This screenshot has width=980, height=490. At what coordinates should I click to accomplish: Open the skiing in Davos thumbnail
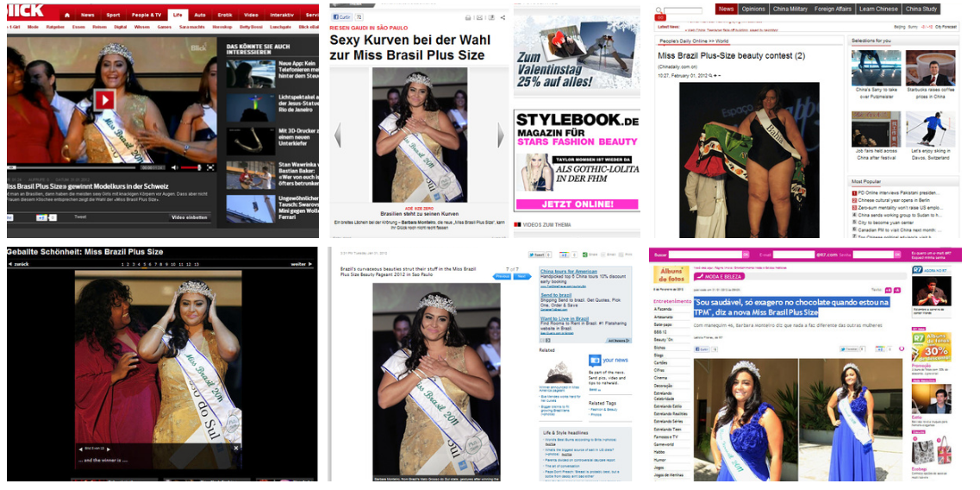[x=931, y=129]
